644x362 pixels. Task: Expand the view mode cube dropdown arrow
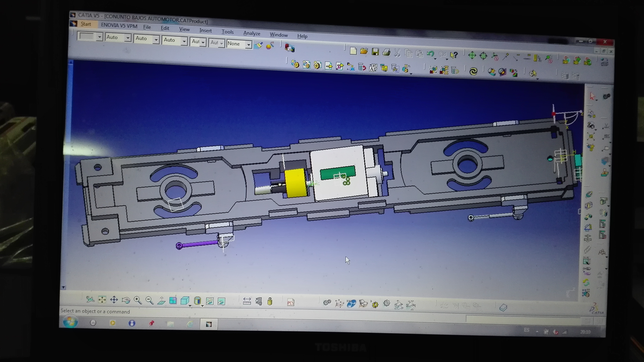point(190,306)
